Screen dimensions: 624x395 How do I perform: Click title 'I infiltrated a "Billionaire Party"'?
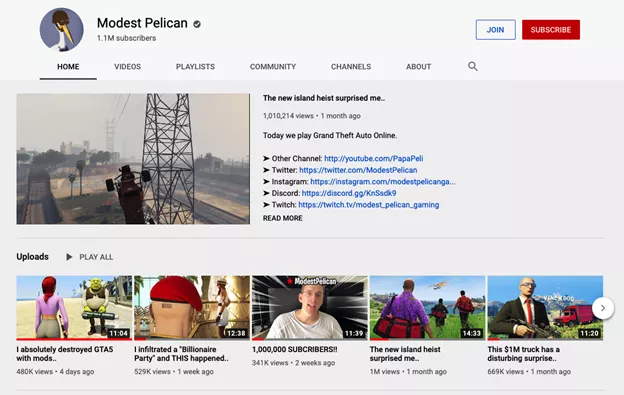(x=181, y=354)
